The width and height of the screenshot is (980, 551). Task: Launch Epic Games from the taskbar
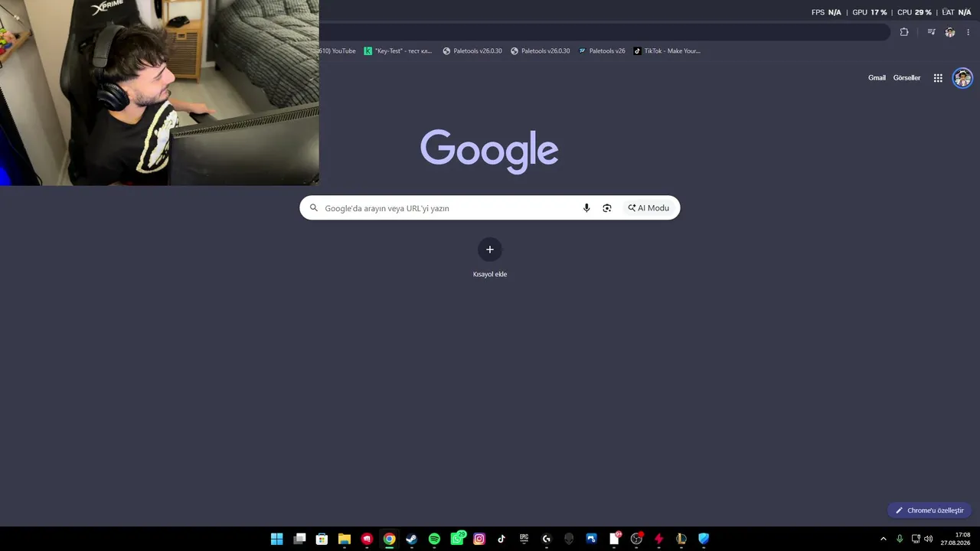[524, 539]
